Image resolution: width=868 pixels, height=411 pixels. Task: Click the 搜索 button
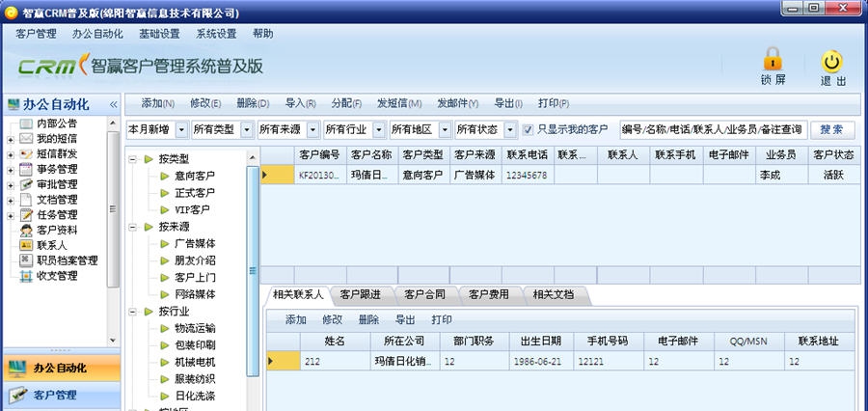pyautogui.click(x=831, y=129)
